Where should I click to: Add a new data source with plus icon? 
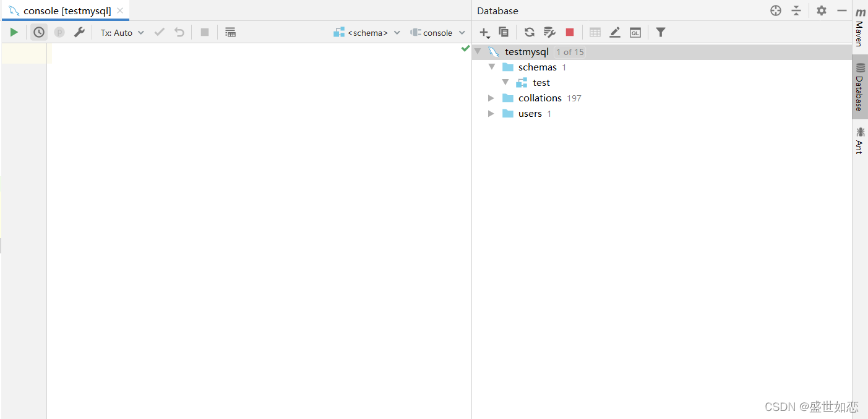484,32
